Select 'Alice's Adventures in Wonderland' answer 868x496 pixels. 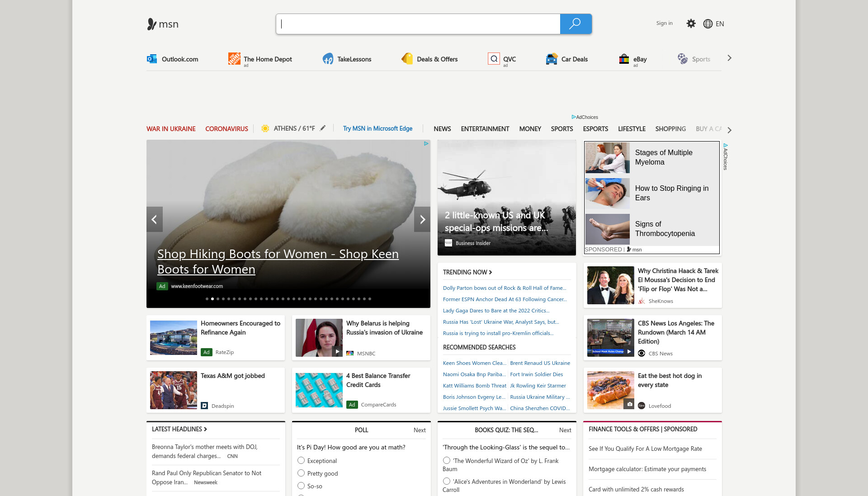click(x=447, y=481)
